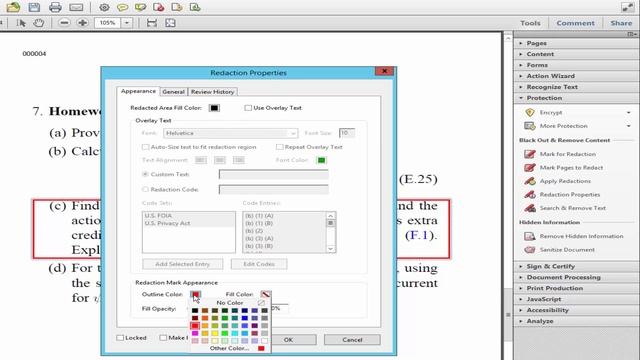Viewport: 640px width, 360px height.
Task: Open file with the folder icon
Action: [13, 7]
